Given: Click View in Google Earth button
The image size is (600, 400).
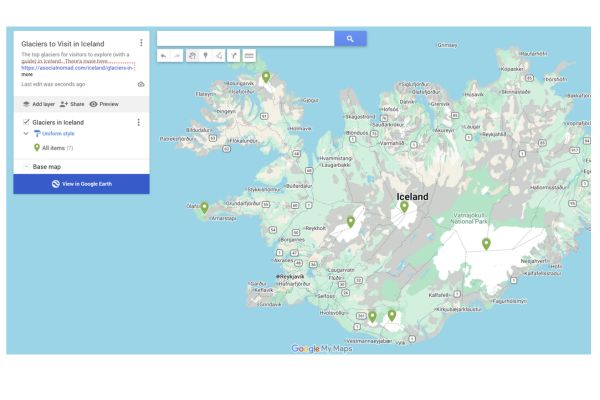Looking at the screenshot, I should click(x=82, y=184).
